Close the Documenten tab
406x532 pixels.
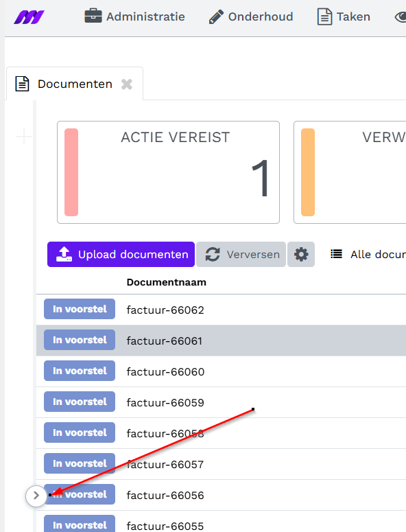point(127,84)
